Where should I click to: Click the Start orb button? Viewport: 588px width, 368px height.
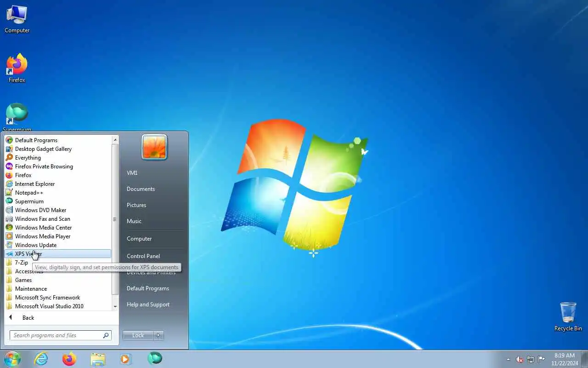coord(12,359)
